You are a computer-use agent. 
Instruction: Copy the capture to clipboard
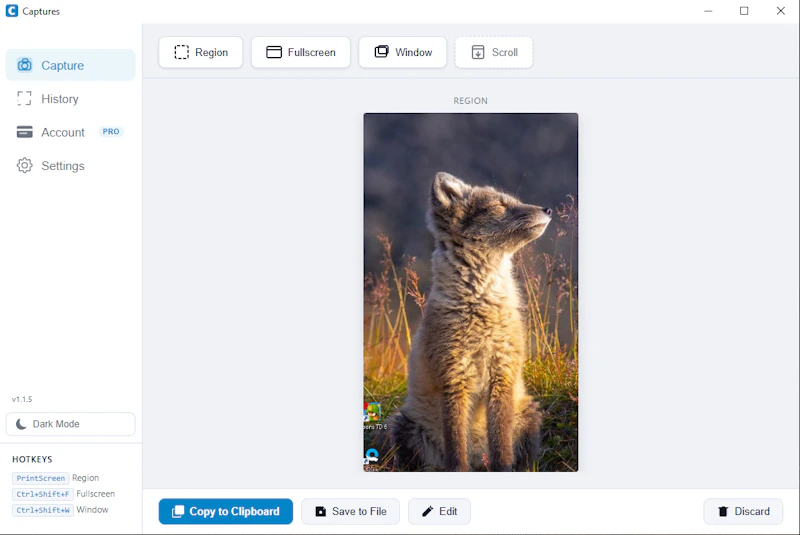226,511
